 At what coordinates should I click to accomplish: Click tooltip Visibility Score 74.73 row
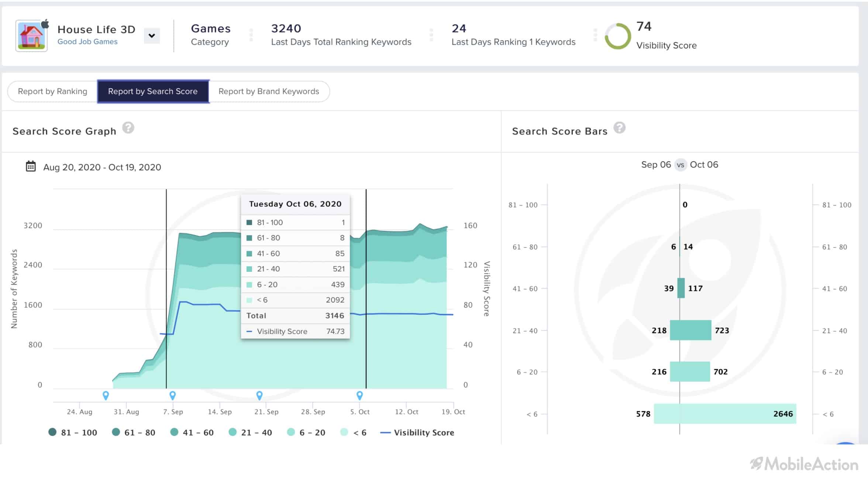[295, 331]
